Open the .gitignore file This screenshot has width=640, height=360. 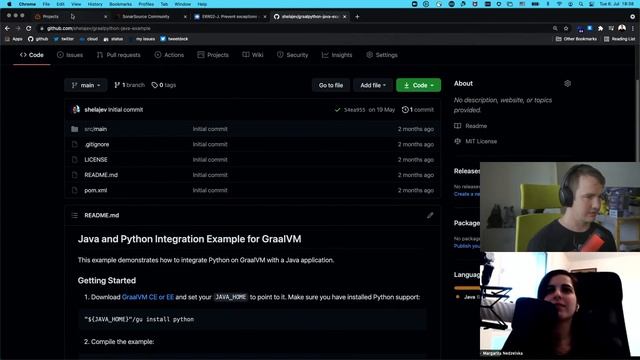click(97, 144)
